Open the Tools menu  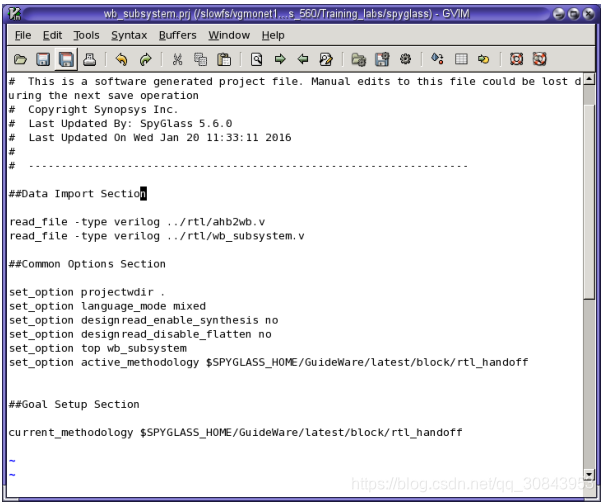click(86, 35)
